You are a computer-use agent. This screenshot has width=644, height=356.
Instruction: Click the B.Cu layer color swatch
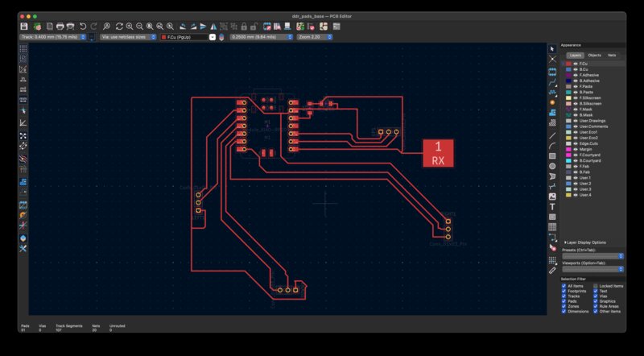point(568,69)
